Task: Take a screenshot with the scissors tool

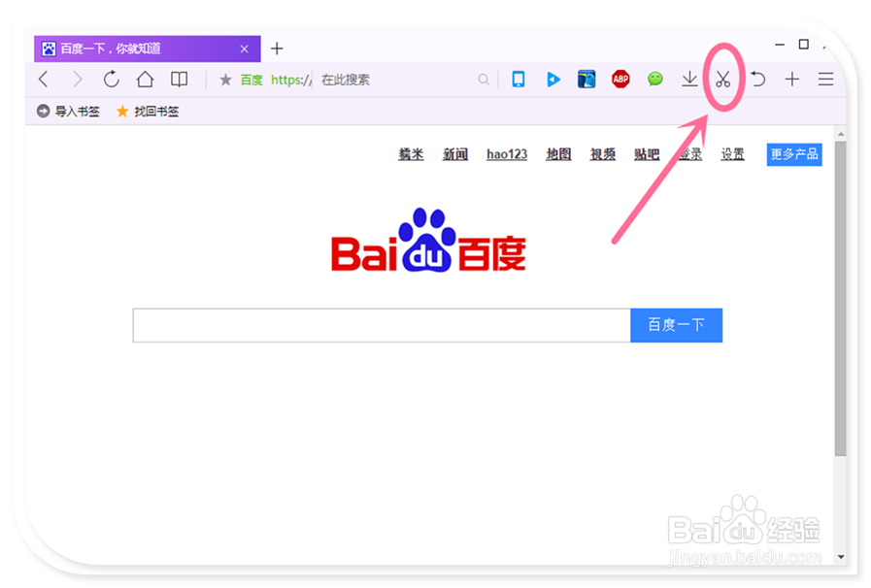Action: [724, 80]
